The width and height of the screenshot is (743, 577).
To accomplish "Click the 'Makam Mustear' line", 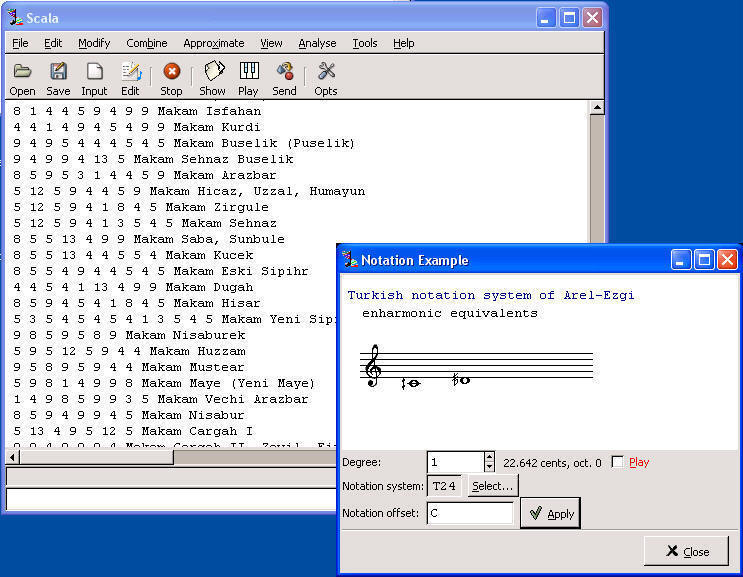I will 129,367.
